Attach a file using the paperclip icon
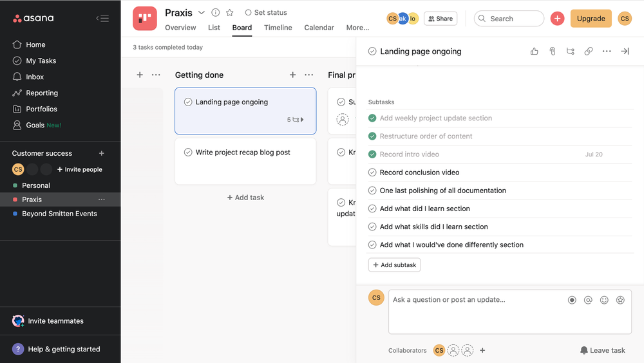 point(553,51)
